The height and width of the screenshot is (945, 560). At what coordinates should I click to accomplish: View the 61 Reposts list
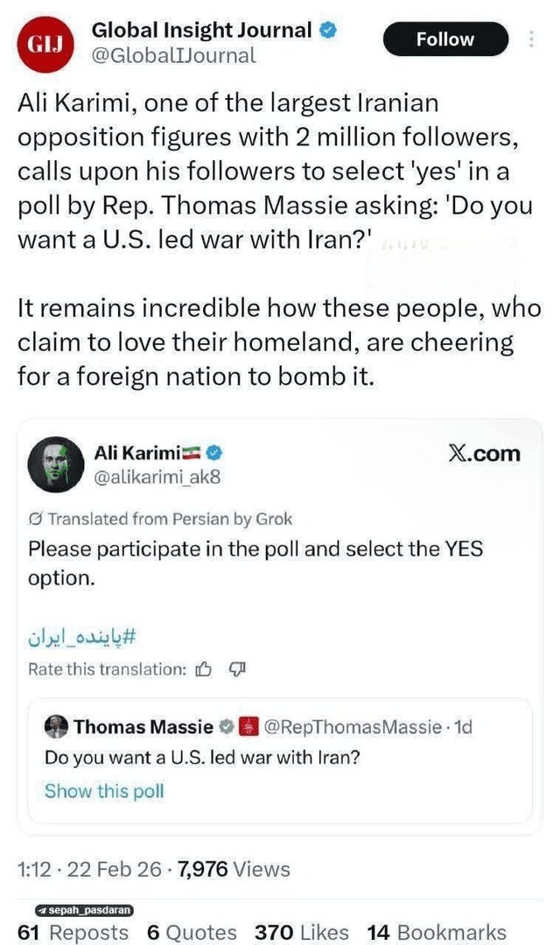coord(73,933)
